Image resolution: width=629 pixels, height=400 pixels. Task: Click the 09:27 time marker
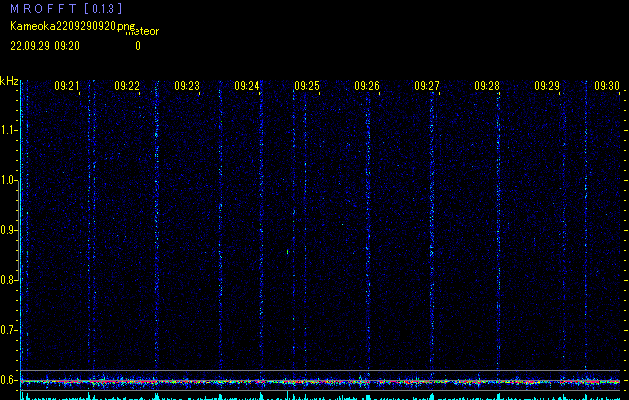click(x=427, y=85)
